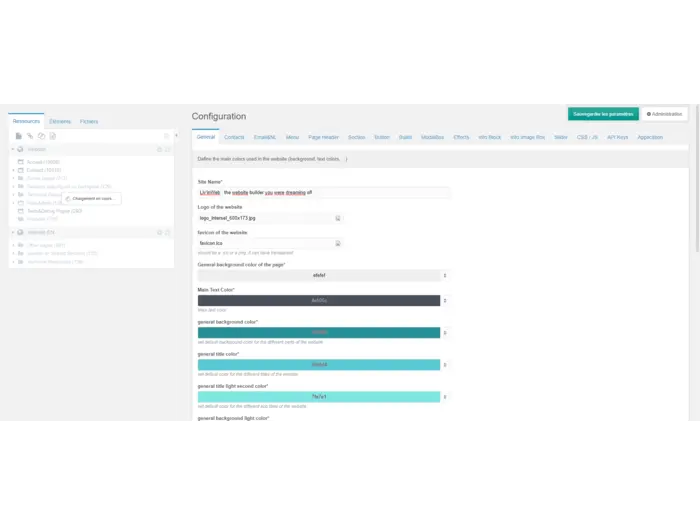Open picker arrow for Main Text Color
The image size is (700, 525).
pyautogui.click(x=445, y=300)
